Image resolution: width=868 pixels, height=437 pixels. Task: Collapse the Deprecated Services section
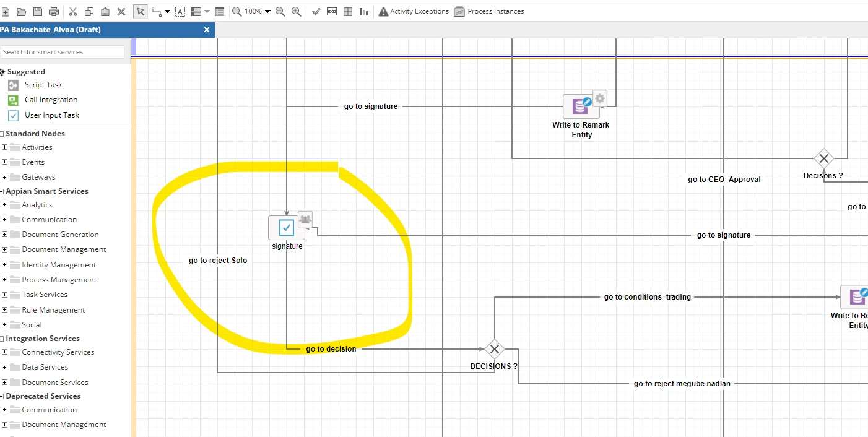point(2,396)
